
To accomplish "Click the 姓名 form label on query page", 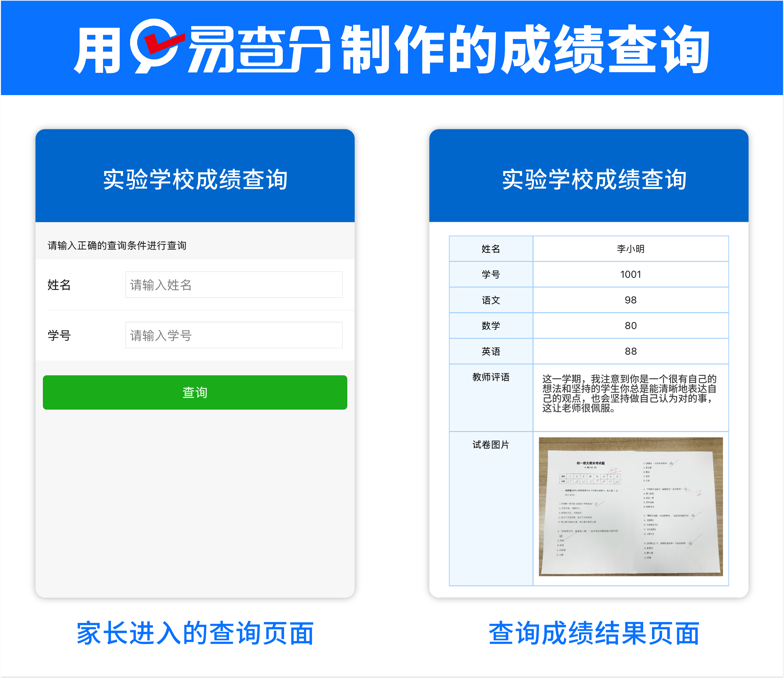I will (x=59, y=285).
